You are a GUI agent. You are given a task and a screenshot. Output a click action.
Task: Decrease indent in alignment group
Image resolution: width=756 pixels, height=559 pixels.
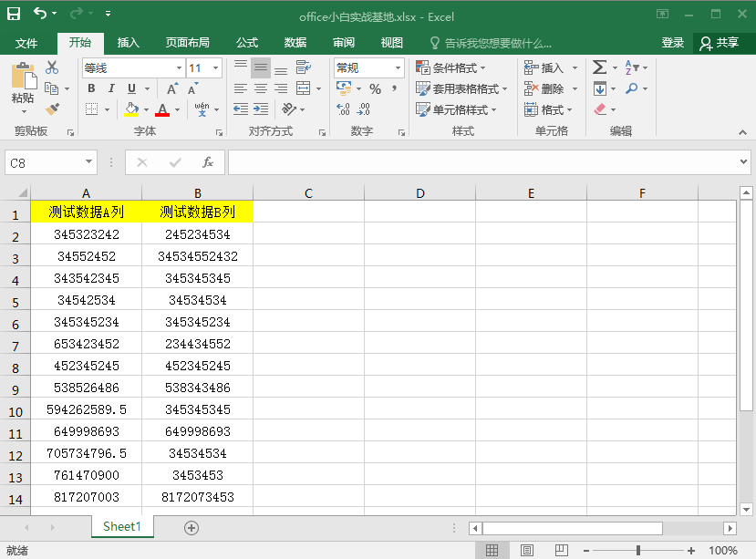click(240, 109)
